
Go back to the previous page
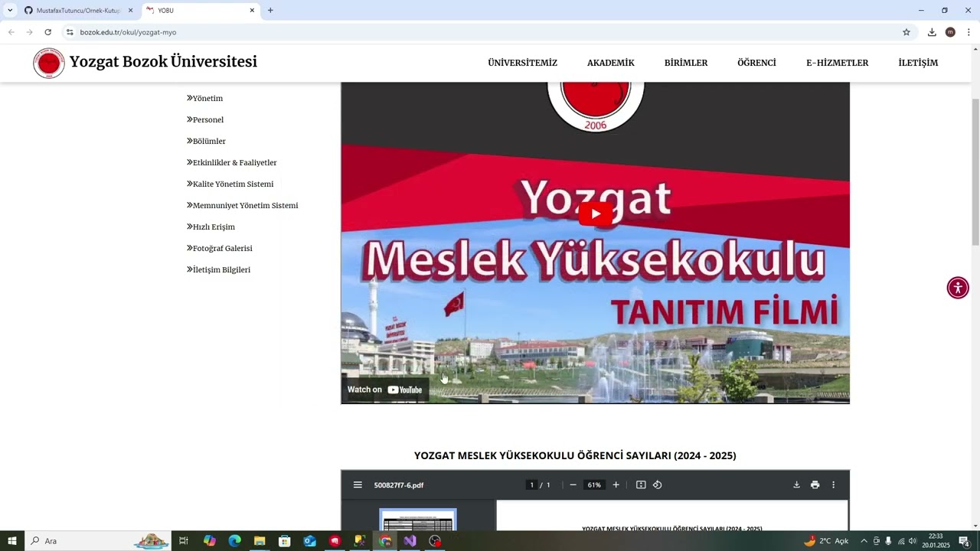coord(11,32)
